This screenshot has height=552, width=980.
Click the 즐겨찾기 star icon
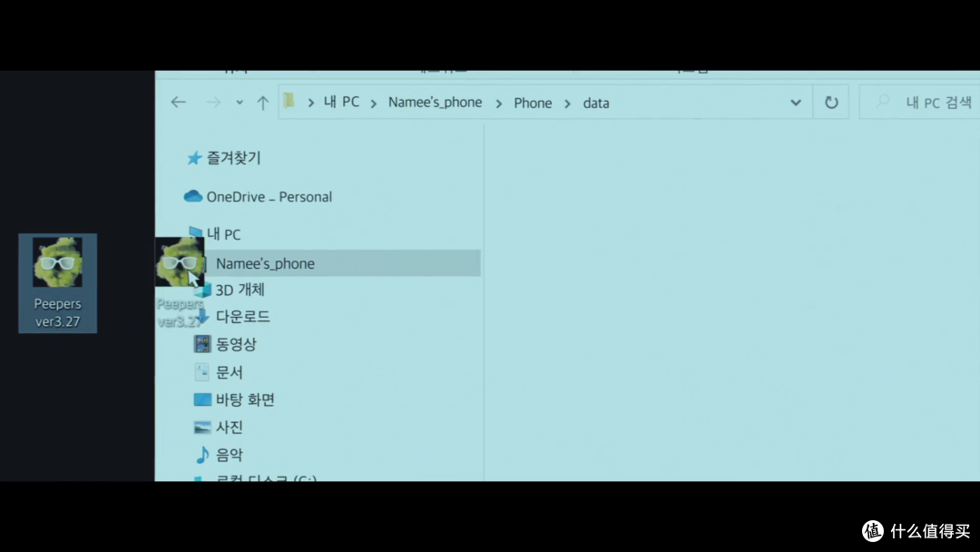pos(194,158)
